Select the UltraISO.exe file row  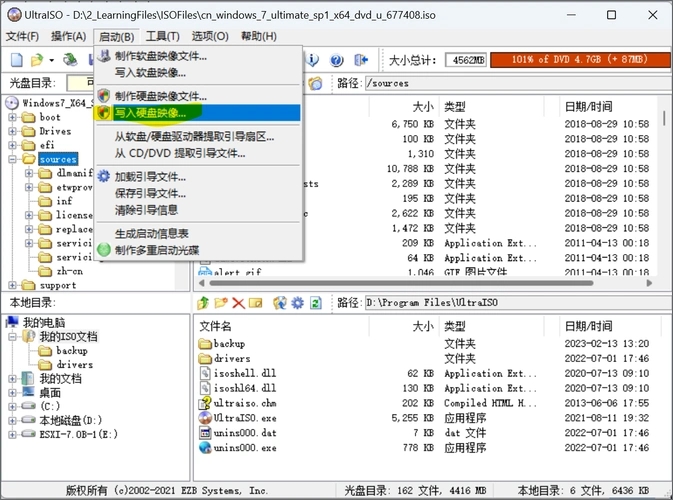tap(424, 418)
